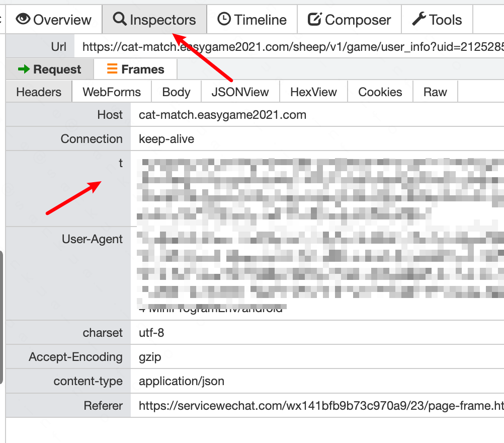This screenshot has height=443, width=504.
Task: Open the JSONView tab
Action: [x=240, y=92]
